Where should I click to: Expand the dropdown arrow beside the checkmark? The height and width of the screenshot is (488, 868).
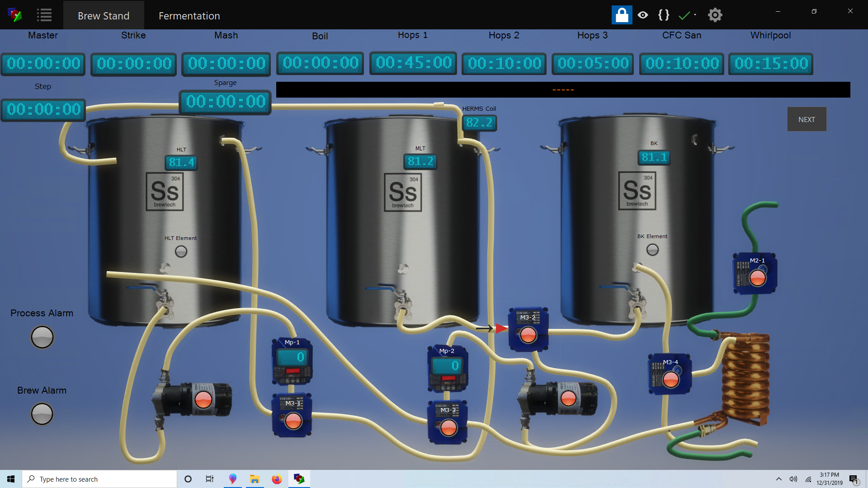click(695, 15)
